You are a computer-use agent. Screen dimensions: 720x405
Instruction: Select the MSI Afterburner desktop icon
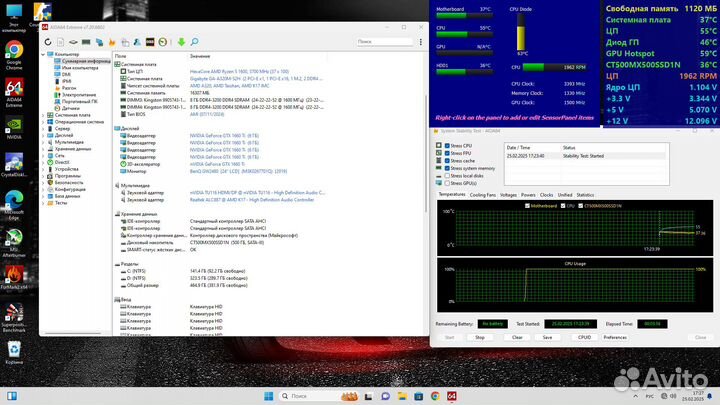point(14,243)
